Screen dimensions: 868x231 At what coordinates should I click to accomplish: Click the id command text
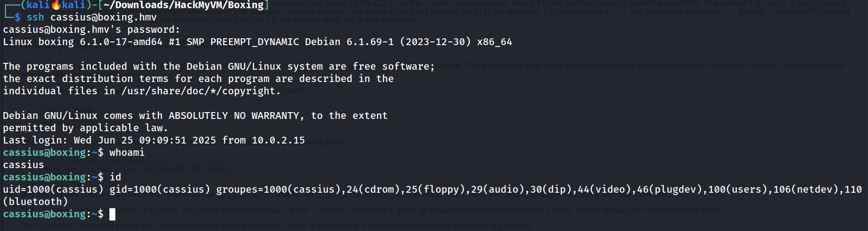(x=115, y=177)
